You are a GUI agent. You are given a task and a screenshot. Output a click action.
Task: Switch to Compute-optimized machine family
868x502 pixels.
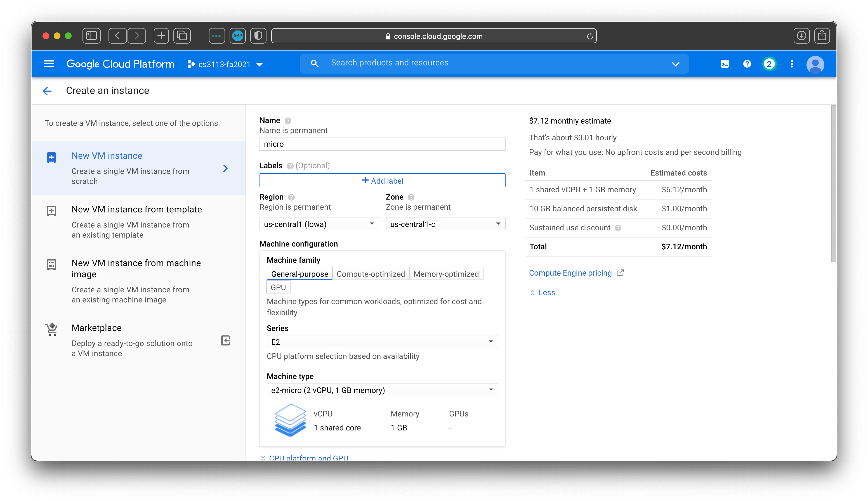click(371, 274)
